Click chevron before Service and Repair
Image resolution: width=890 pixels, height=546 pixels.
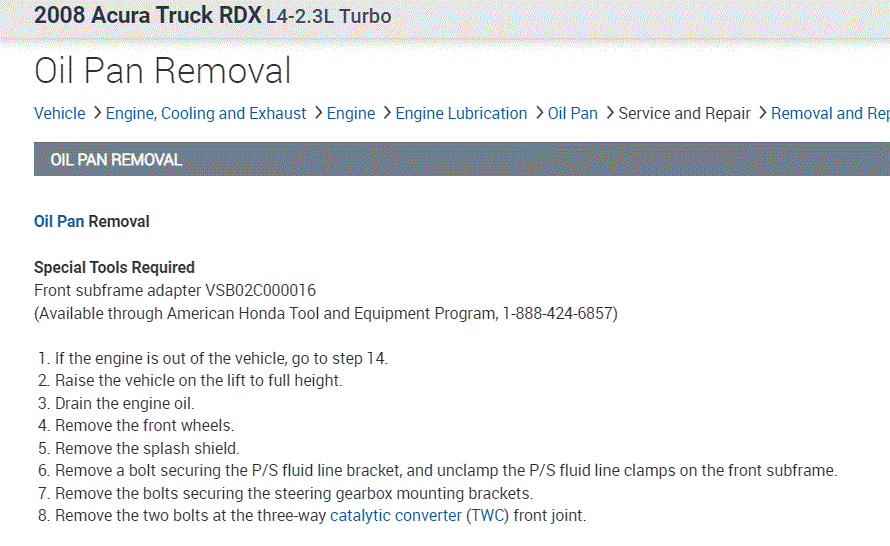point(609,114)
